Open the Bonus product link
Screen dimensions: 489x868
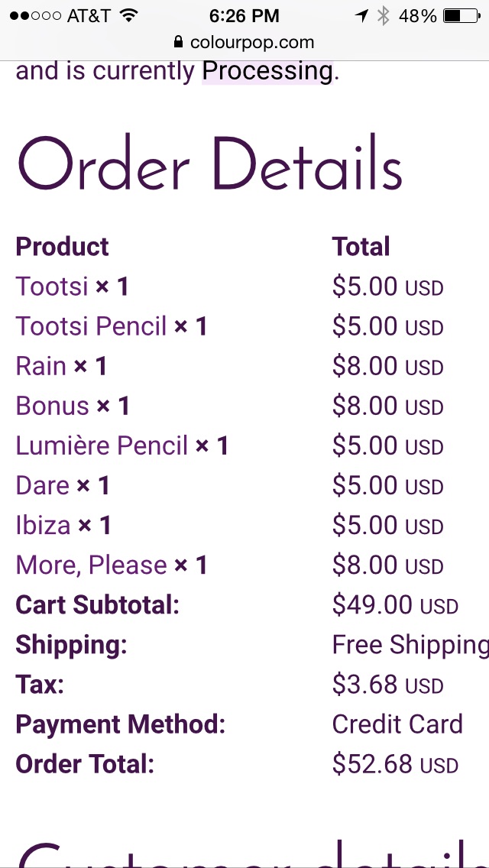click(x=52, y=406)
